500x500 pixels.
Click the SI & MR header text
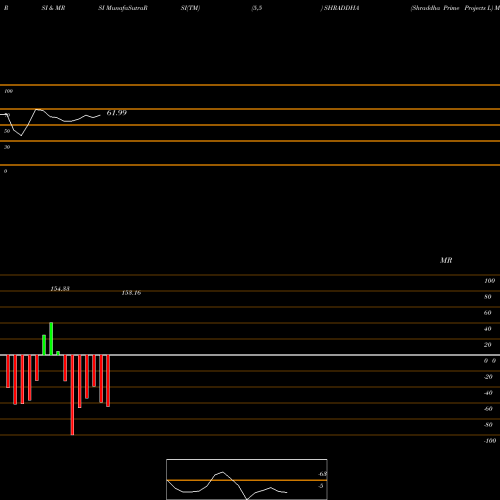pos(53,8)
